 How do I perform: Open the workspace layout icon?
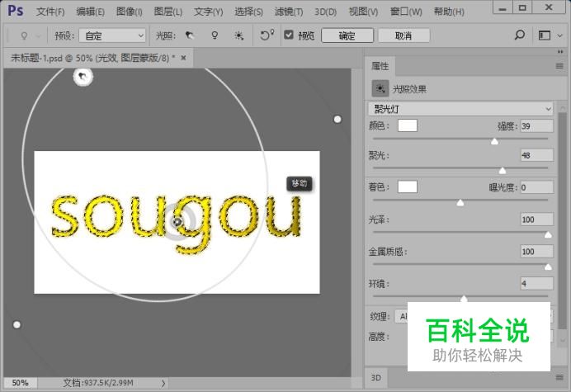click(x=545, y=35)
